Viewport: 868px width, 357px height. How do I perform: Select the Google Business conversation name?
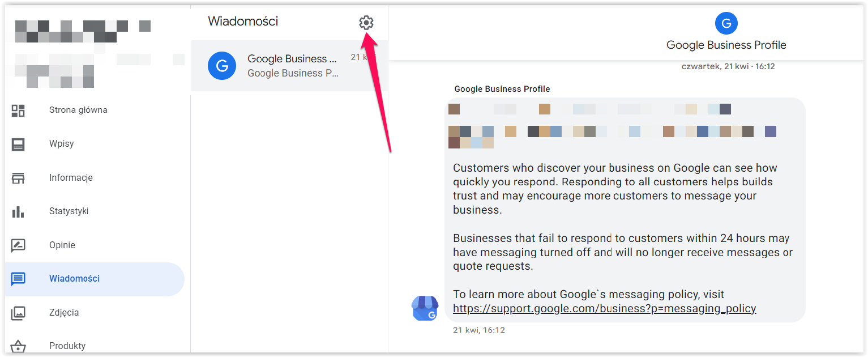click(292, 59)
